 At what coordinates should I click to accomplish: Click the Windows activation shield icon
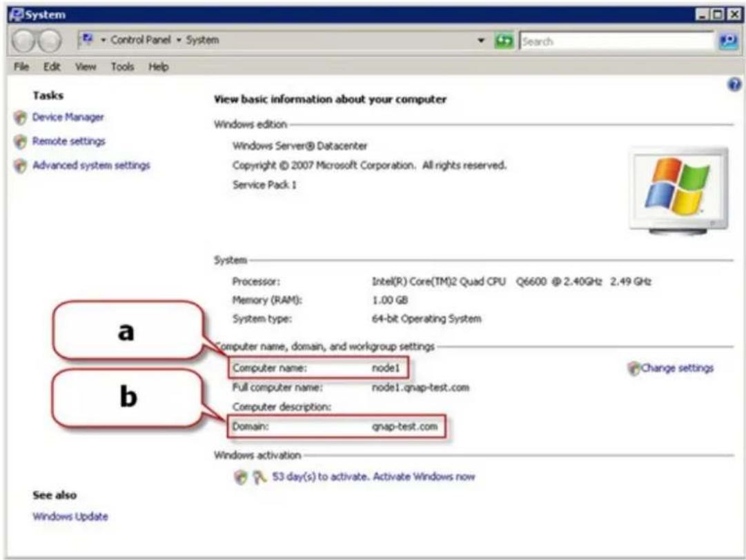point(241,477)
